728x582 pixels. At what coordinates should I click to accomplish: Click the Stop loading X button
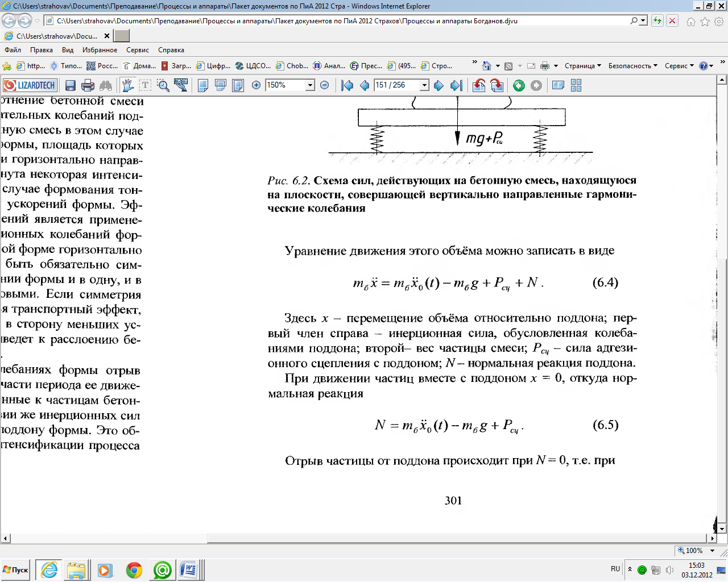click(672, 21)
